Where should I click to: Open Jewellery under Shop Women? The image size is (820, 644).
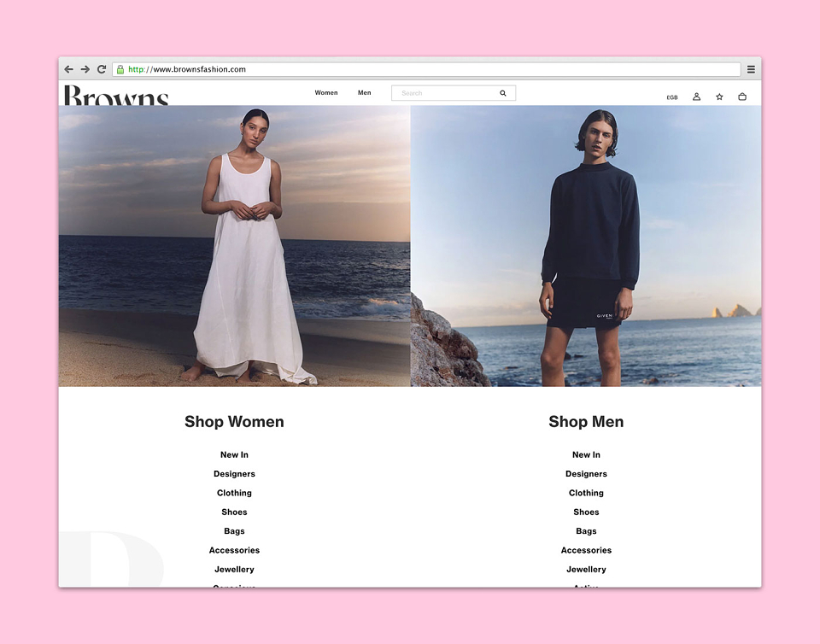(x=234, y=569)
